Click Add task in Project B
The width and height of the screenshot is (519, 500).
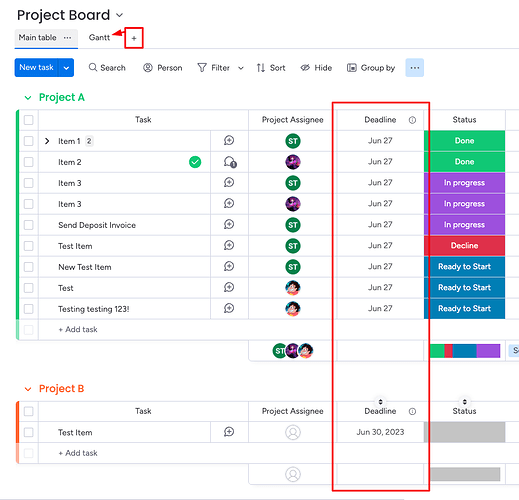pyautogui.click(x=78, y=453)
